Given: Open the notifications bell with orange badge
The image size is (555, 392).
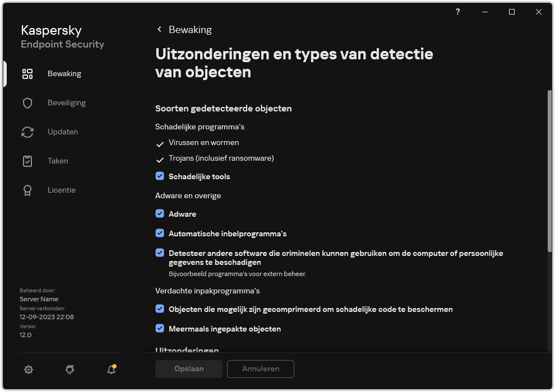Looking at the screenshot, I should 110,370.
